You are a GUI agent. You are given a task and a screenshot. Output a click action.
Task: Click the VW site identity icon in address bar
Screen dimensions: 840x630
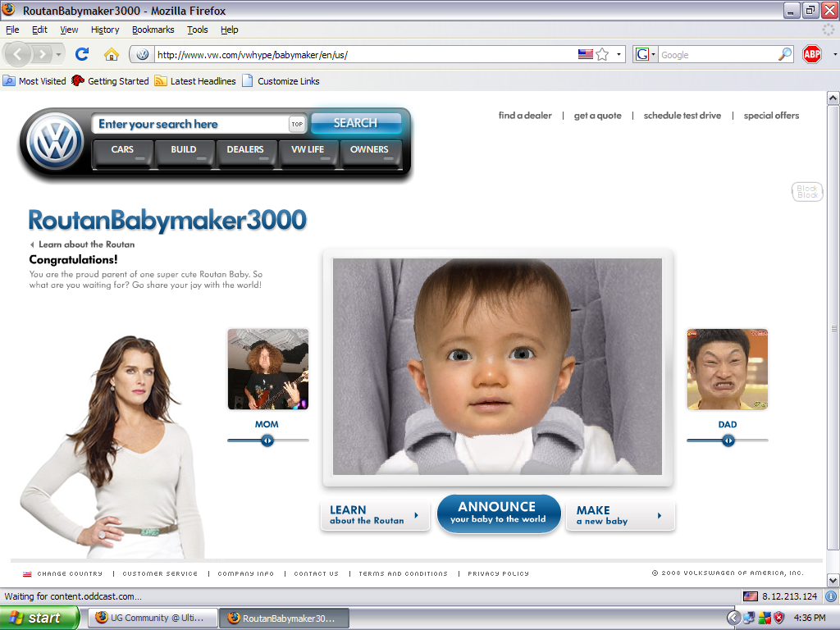pyautogui.click(x=143, y=55)
